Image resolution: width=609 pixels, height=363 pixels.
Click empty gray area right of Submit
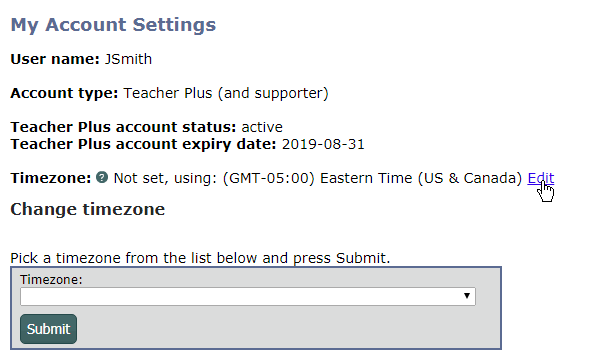tap(287, 329)
